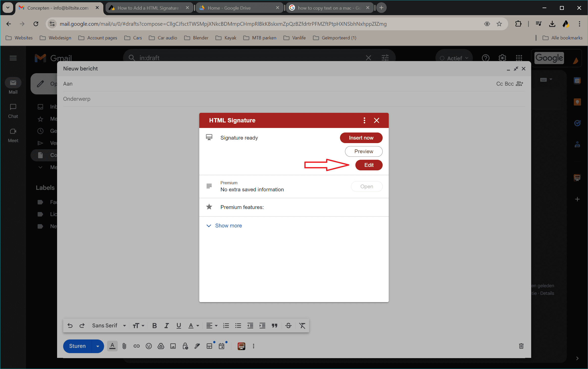Open HTML Signature three-dot menu

coord(364,120)
